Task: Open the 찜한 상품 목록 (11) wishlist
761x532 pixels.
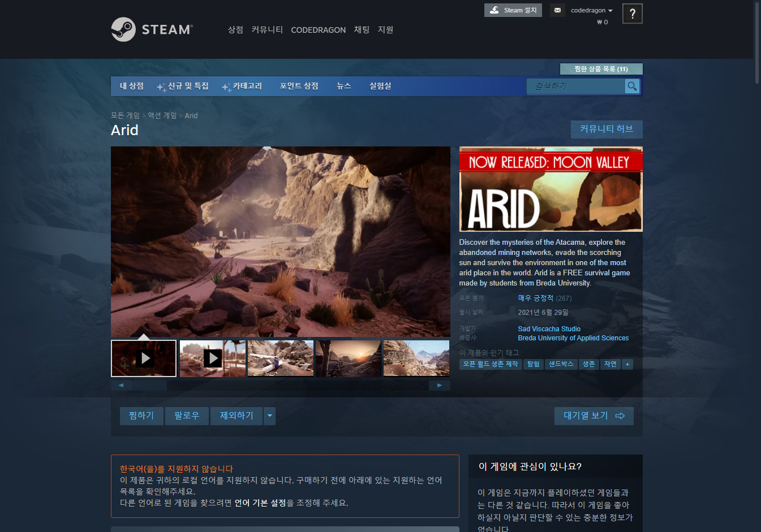Action: coord(601,69)
